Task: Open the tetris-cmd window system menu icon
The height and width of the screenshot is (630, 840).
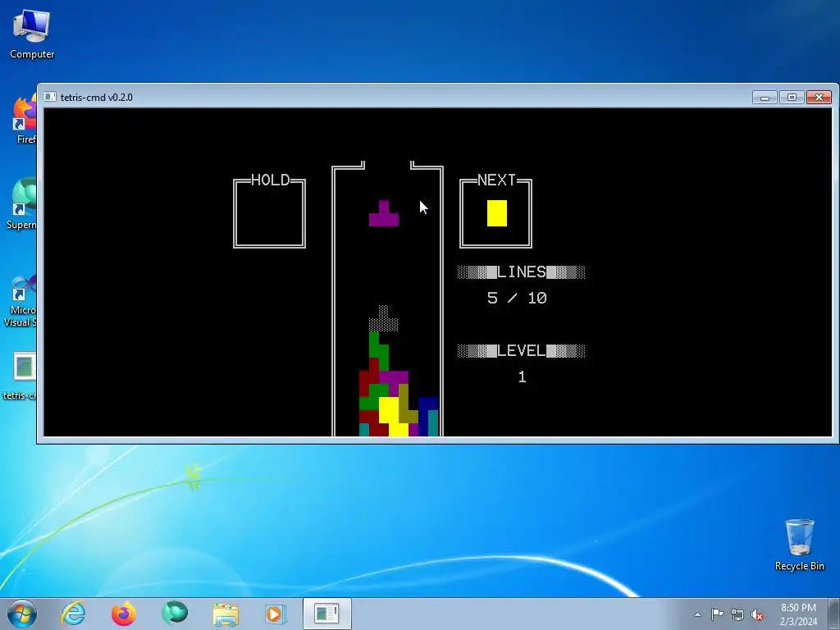Action: click(50, 97)
